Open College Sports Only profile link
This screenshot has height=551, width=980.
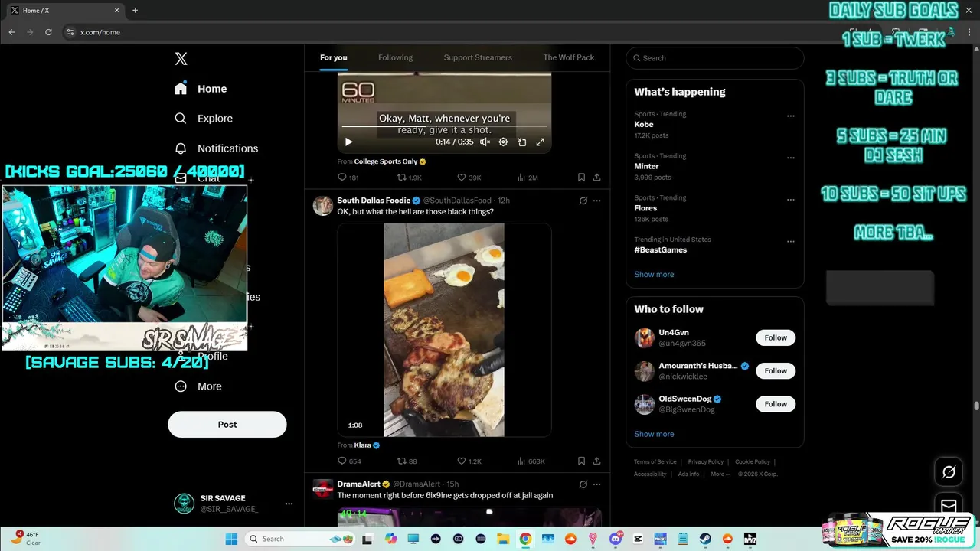[x=386, y=161]
